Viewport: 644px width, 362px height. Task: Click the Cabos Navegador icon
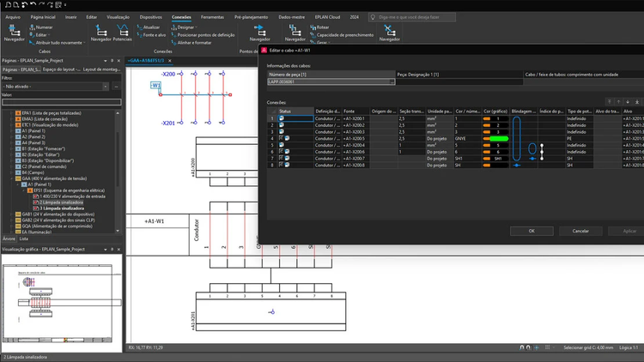tap(15, 31)
